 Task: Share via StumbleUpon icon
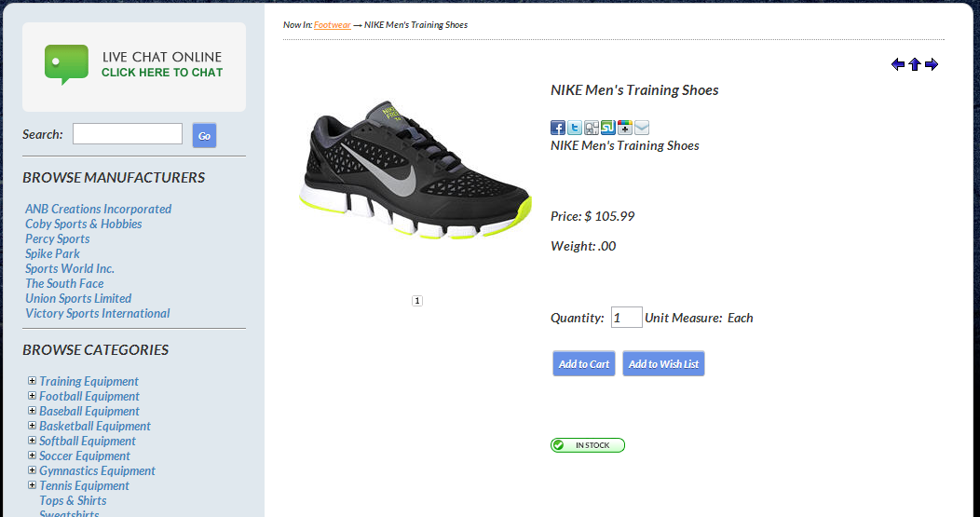(x=608, y=128)
